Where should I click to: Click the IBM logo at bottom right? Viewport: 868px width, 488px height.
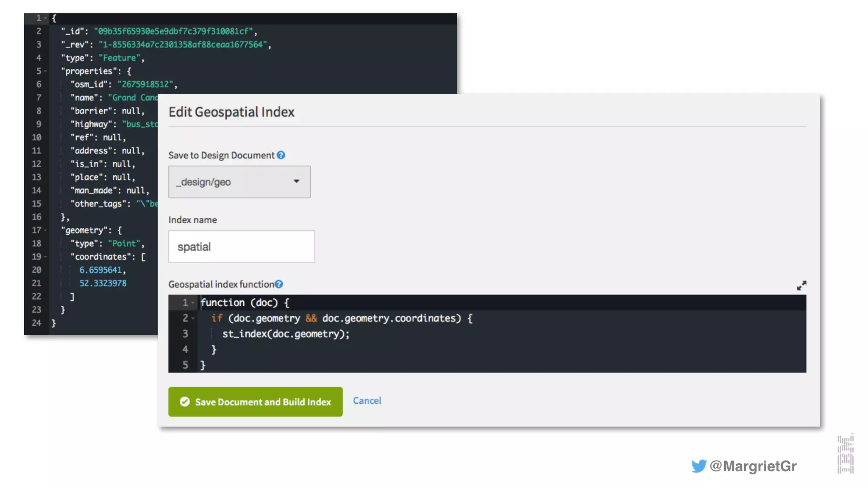[x=845, y=455]
